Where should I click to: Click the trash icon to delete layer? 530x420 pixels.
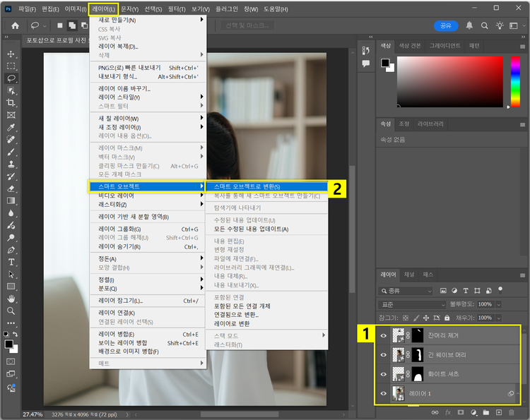[512, 412]
